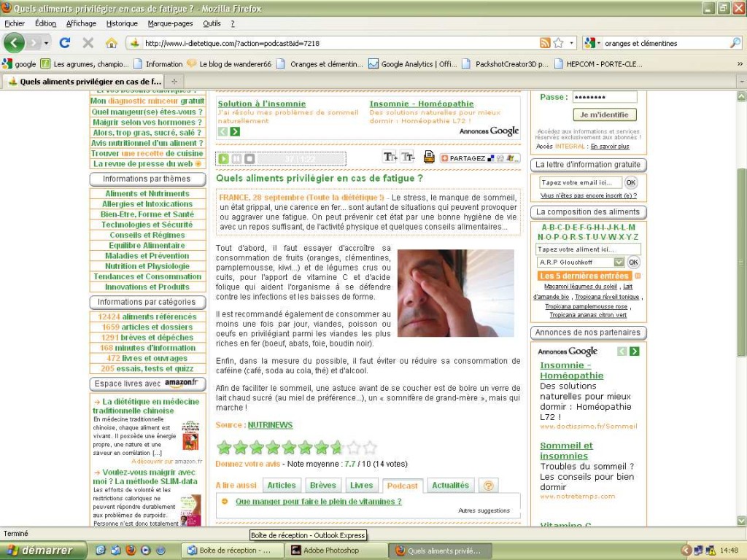747x560 pixels.
Task: Click the tired man article photo
Action: tap(456, 293)
